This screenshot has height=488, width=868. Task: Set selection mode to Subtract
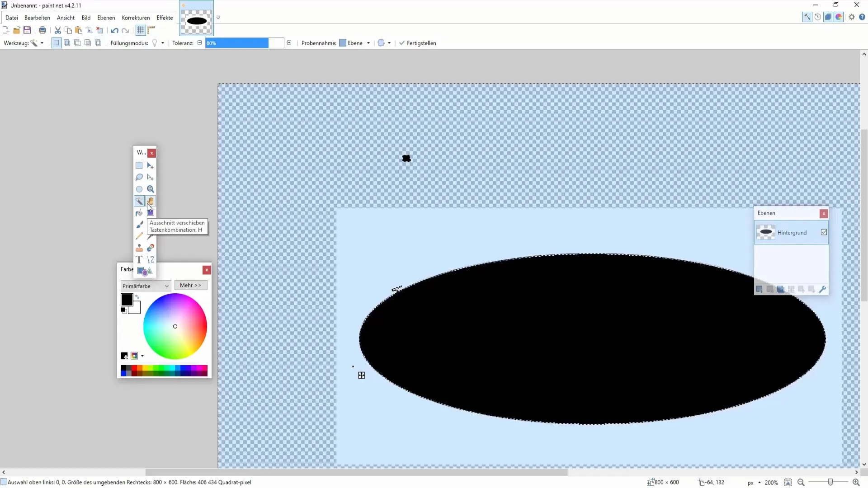(77, 43)
